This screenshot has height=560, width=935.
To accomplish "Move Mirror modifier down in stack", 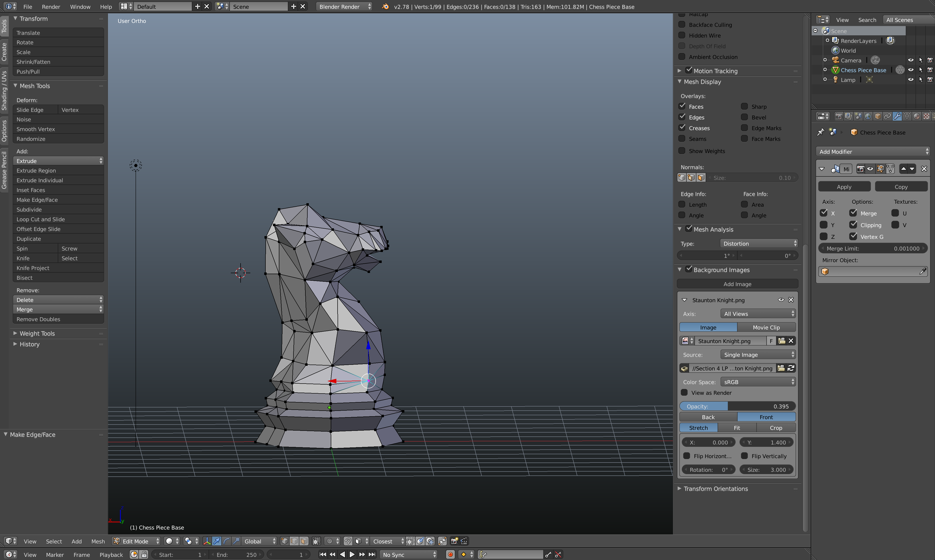I will (x=912, y=169).
